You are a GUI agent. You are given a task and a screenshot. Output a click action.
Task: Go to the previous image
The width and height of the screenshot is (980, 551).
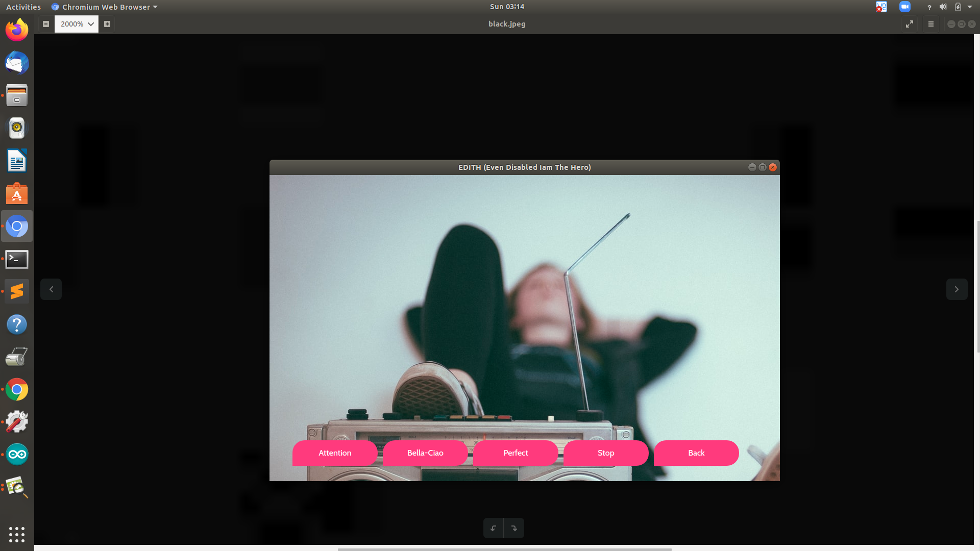point(51,289)
